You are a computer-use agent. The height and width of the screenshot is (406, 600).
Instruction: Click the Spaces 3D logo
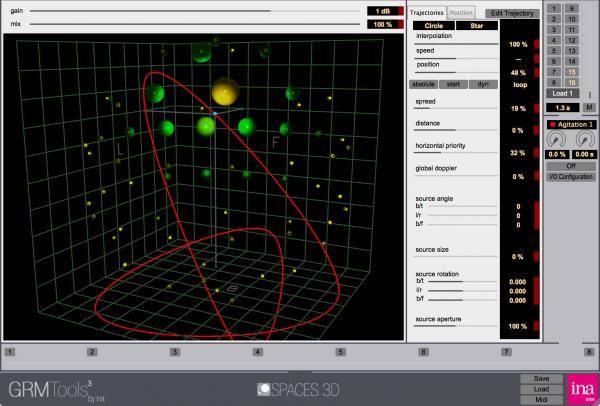[x=299, y=388]
